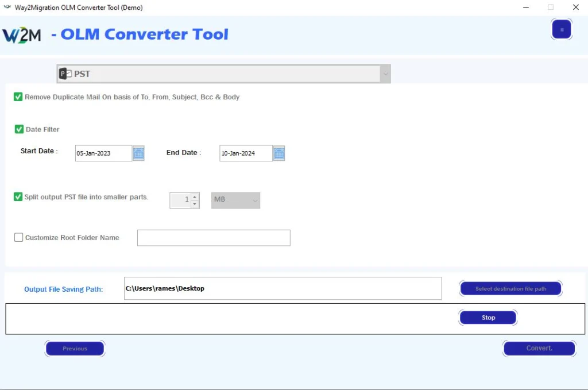Click Select destination file path button
This screenshot has width=588, height=390.
click(x=510, y=288)
